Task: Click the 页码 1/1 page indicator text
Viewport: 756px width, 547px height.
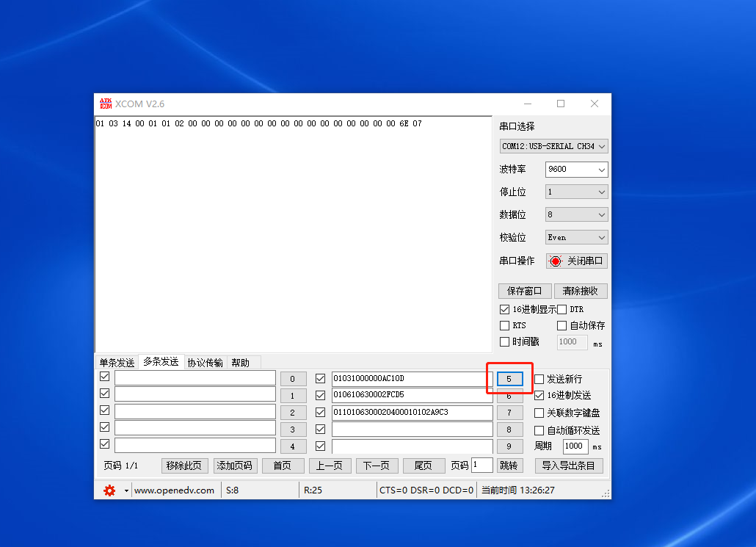Action: (x=121, y=466)
